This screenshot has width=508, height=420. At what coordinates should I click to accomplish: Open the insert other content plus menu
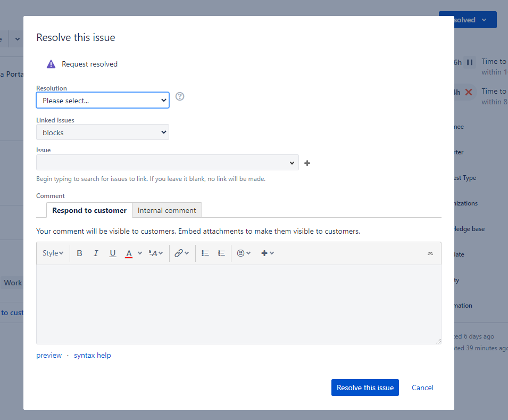click(268, 253)
